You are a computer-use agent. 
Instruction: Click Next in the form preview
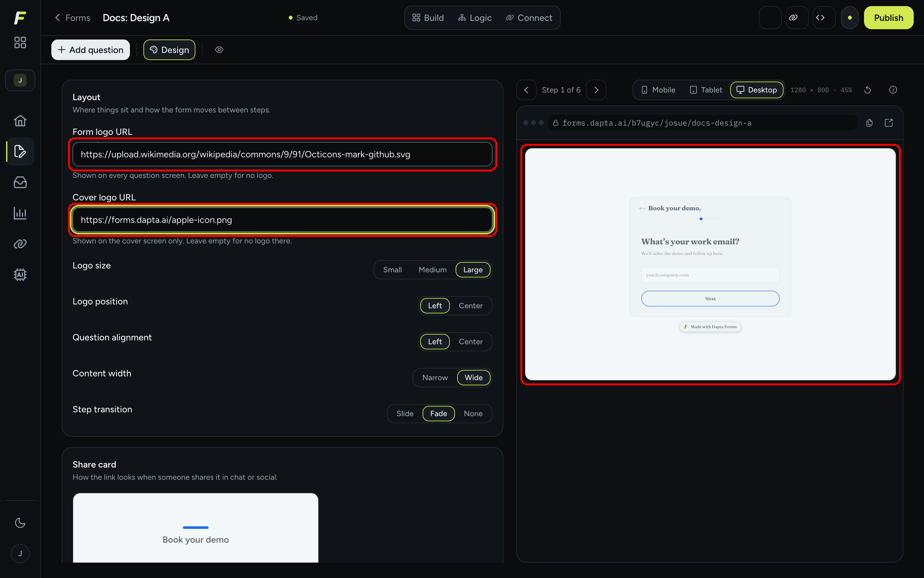pyautogui.click(x=710, y=299)
